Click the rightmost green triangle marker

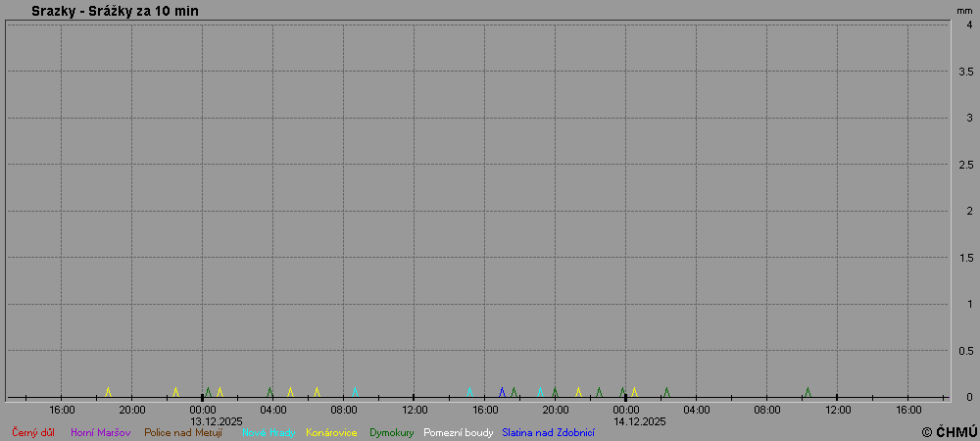pos(808,392)
